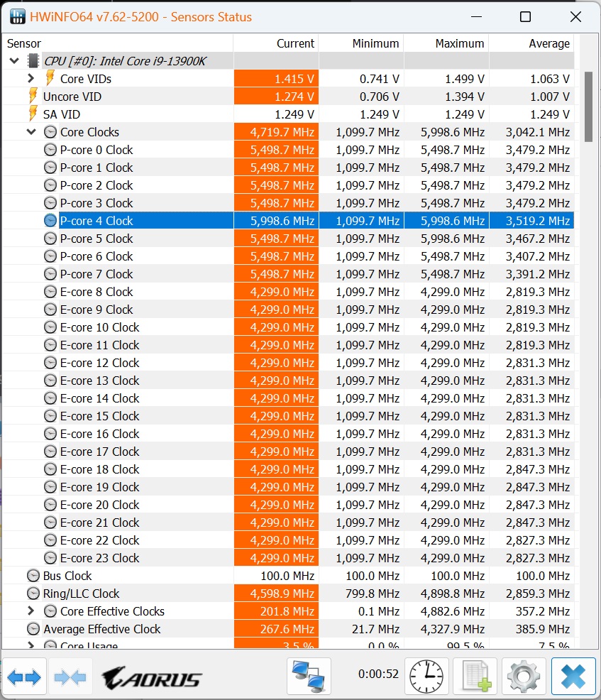The height and width of the screenshot is (700, 601).
Task: Select the E-core 12 Clock row
Action: click(x=288, y=363)
